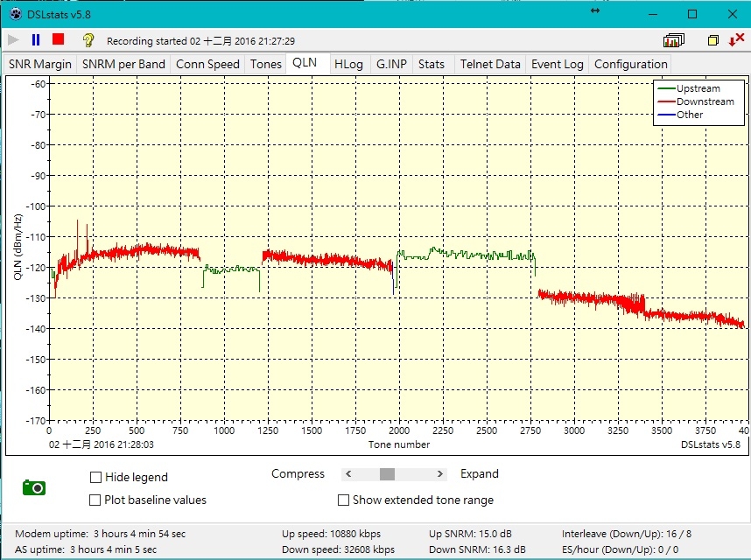Click the grey play recording button
This screenshot has width=751, height=560.
coord(13,39)
